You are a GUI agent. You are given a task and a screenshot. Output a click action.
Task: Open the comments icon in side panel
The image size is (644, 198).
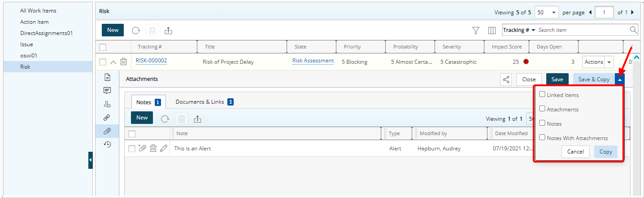coord(107,91)
